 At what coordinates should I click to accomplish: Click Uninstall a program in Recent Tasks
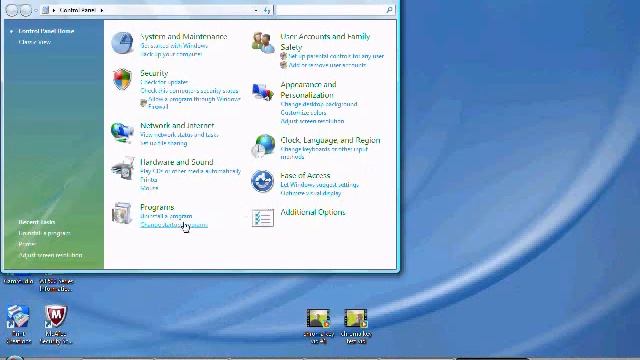click(44, 233)
